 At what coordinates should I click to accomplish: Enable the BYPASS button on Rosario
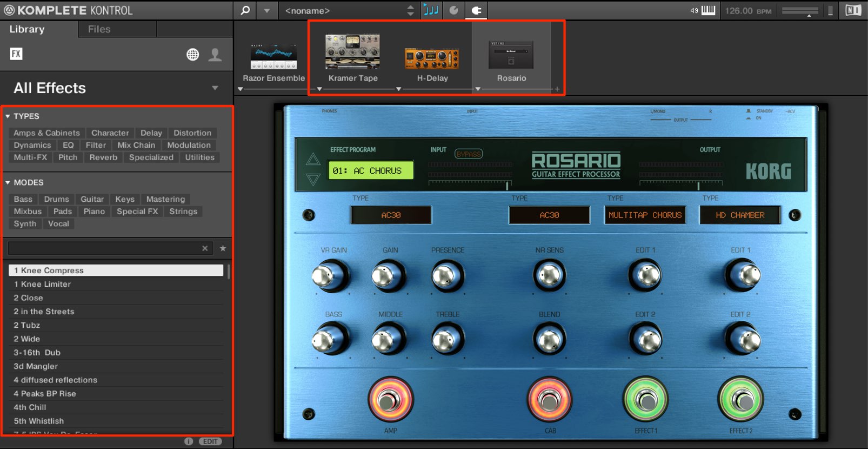tap(469, 154)
